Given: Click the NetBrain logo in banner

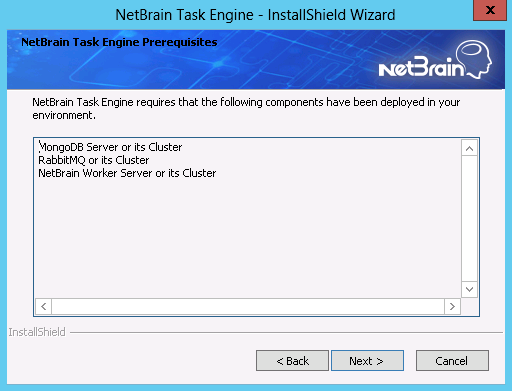Looking at the screenshot, I should point(435,60).
